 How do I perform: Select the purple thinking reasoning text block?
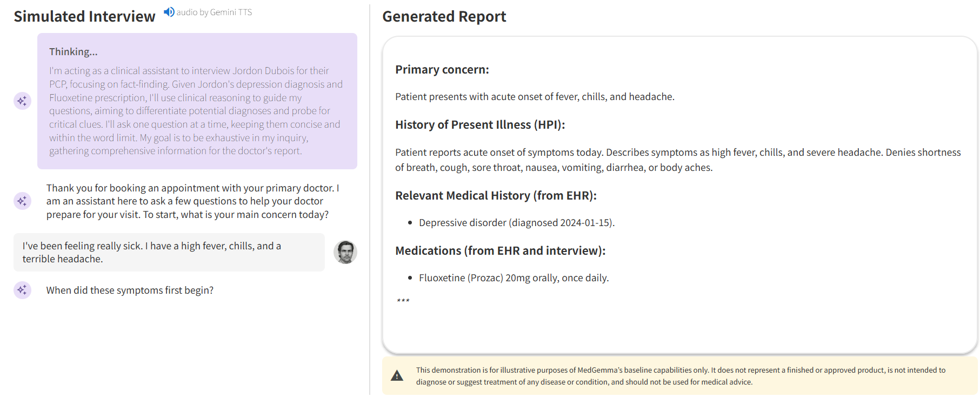click(x=196, y=111)
